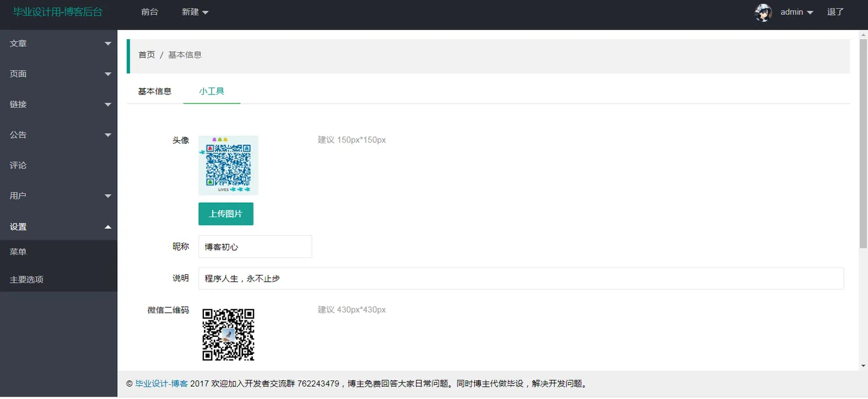Focus the 昵称 input field
Screen dimensions: 868x399
(x=255, y=246)
